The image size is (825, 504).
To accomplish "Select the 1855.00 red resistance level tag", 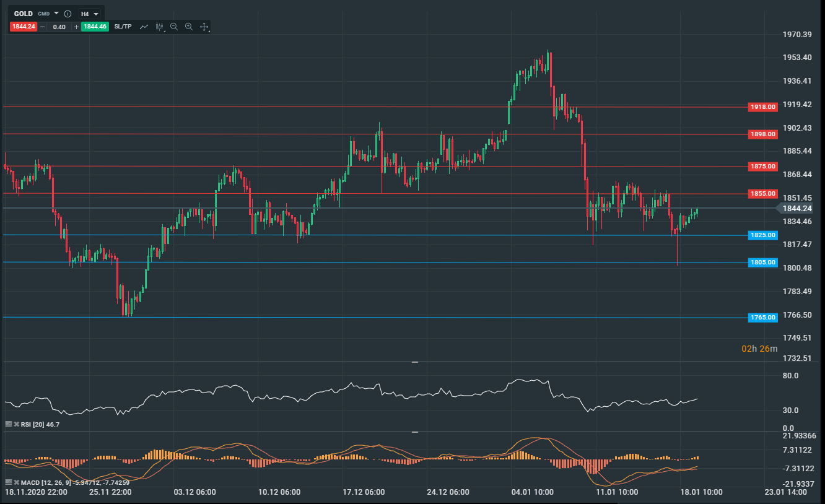I will point(762,194).
